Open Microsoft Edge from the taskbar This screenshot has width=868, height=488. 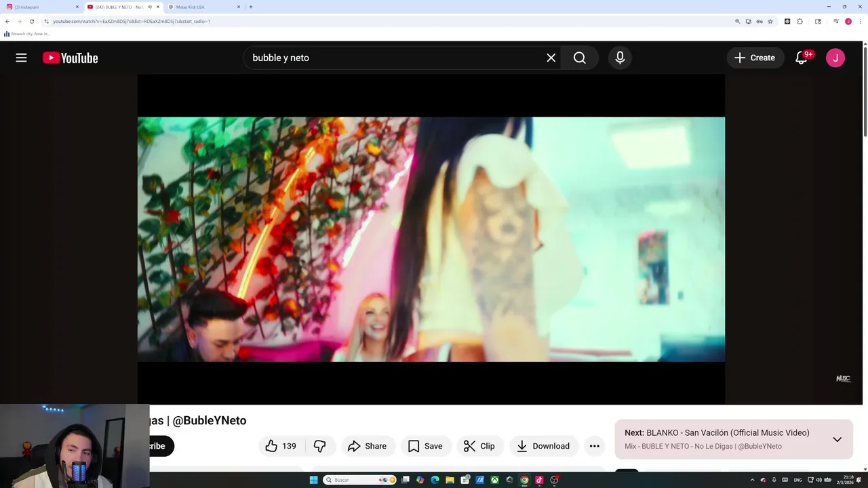435,480
